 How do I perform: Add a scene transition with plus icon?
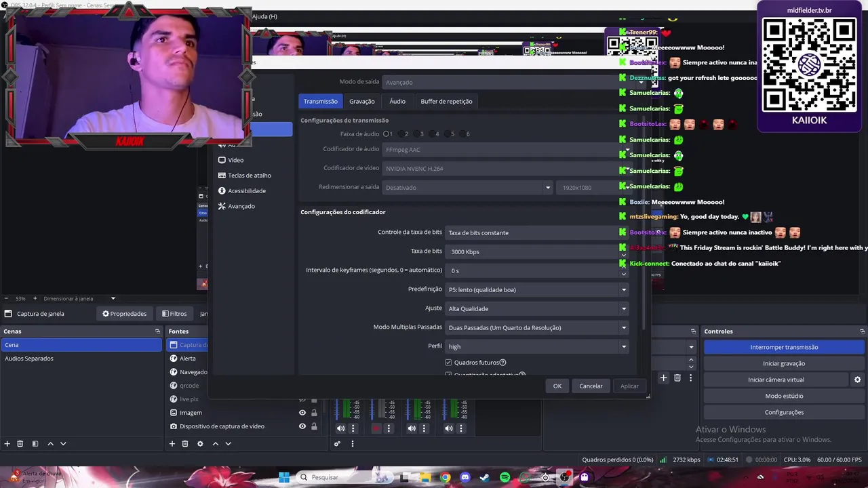pyautogui.click(x=664, y=378)
